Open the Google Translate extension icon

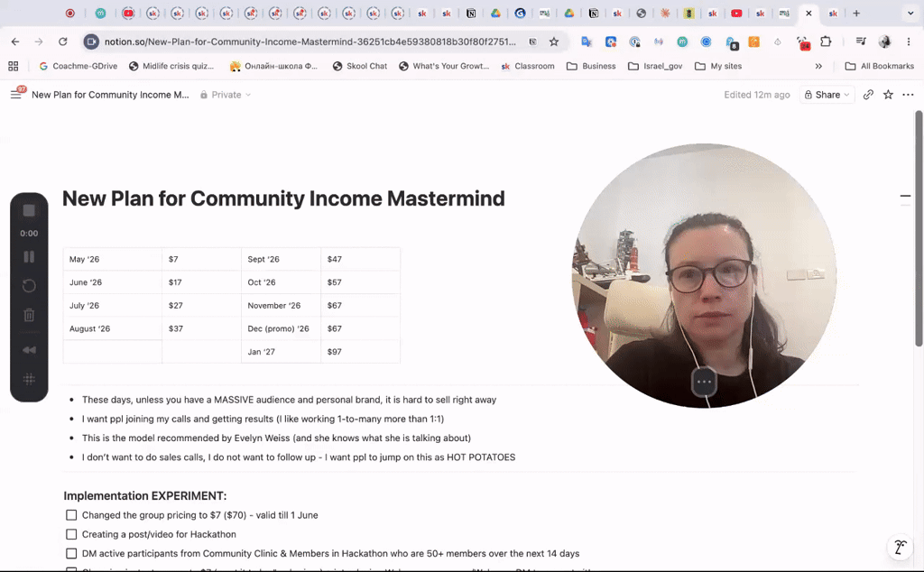pos(587,42)
